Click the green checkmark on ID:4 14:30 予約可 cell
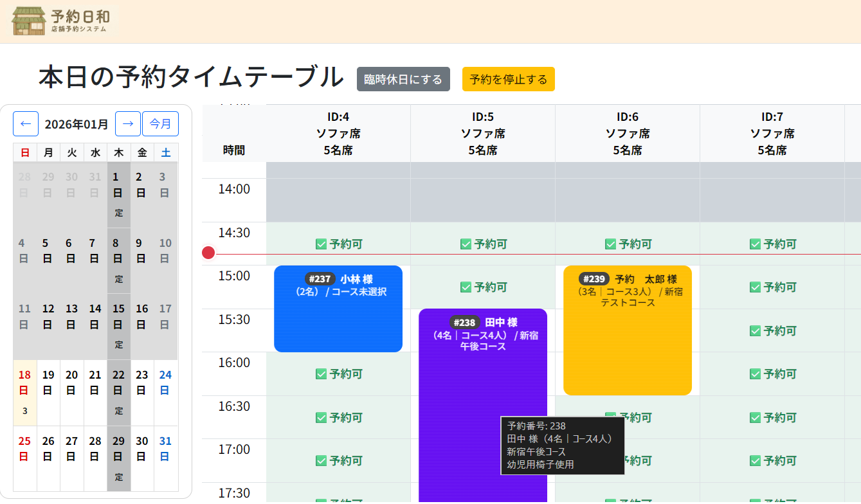The width and height of the screenshot is (861, 504). (320, 244)
